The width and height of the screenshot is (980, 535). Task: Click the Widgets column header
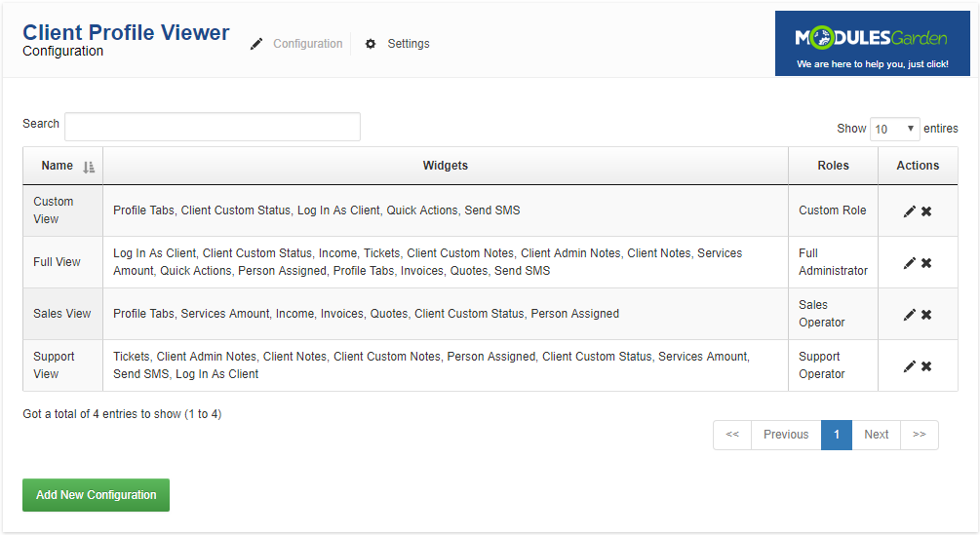(445, 166)
